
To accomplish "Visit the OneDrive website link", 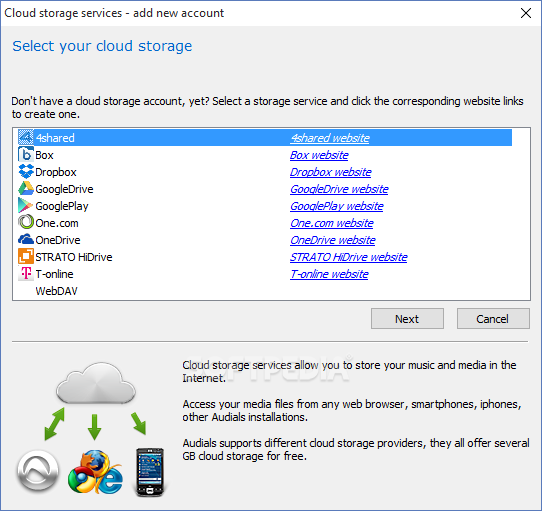I will click(x=333, y=240).
